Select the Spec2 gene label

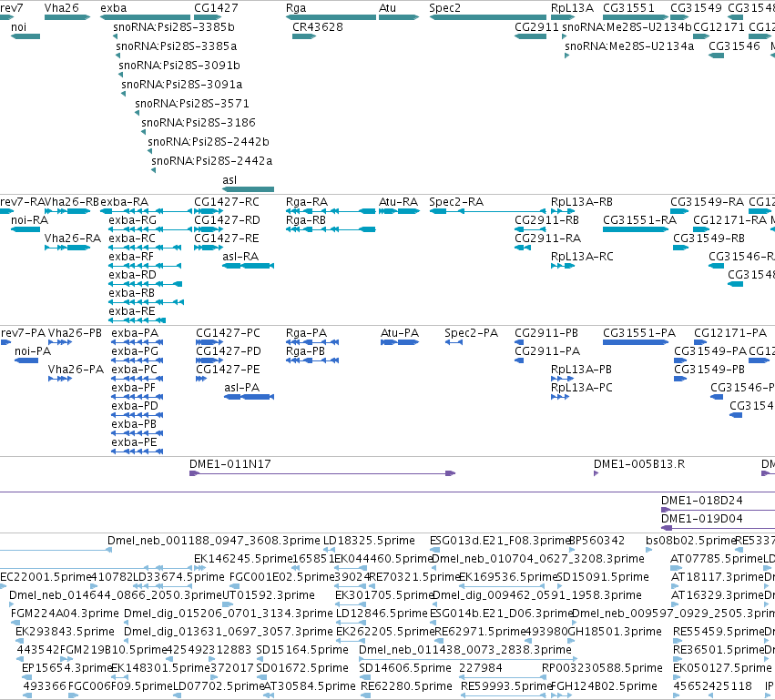pyautogui.click(x=444, y=8)
